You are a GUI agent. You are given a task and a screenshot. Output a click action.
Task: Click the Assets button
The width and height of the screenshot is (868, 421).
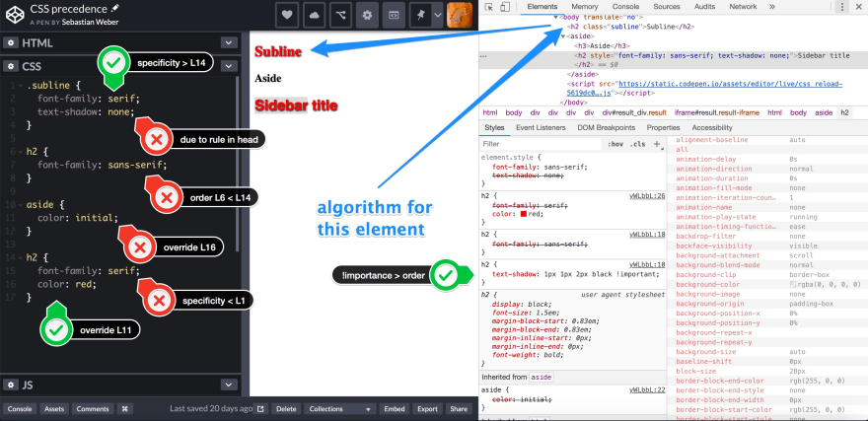click(x=54, y=409)
